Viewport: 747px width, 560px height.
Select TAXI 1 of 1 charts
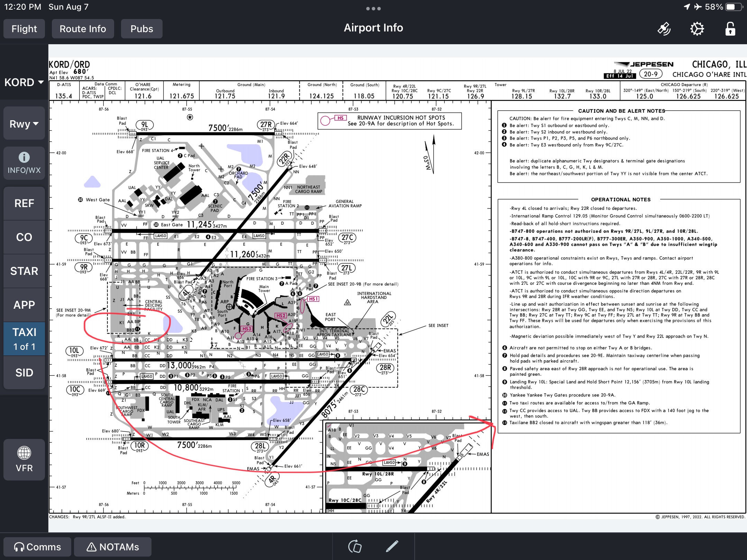[x=24, y=339]
